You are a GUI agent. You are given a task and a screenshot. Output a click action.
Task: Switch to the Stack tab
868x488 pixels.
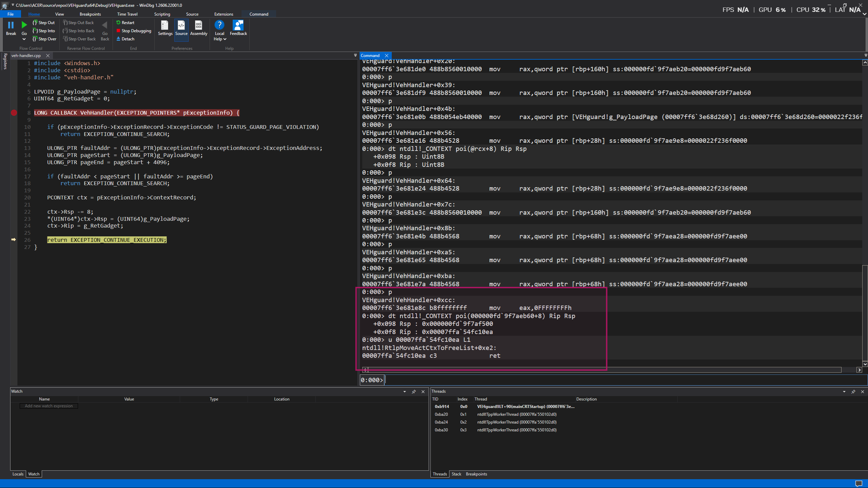[x=456, y=474]
